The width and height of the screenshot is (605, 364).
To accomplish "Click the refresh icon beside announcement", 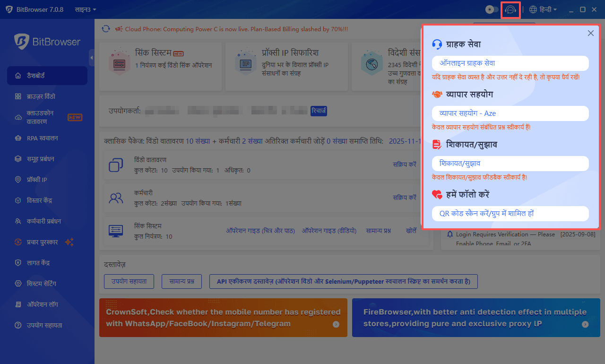I will pyautogui.click(x=106, y=29).
